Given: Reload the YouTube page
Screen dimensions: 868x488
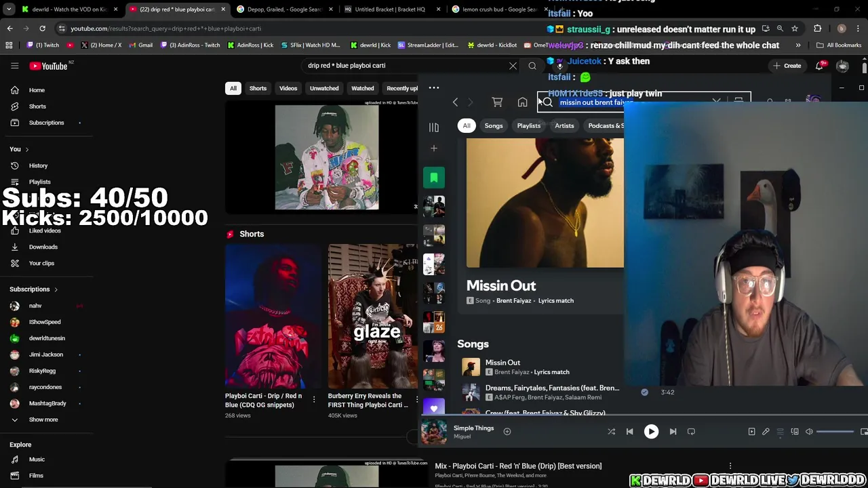Looking at the screenshot, I should 42,28.
